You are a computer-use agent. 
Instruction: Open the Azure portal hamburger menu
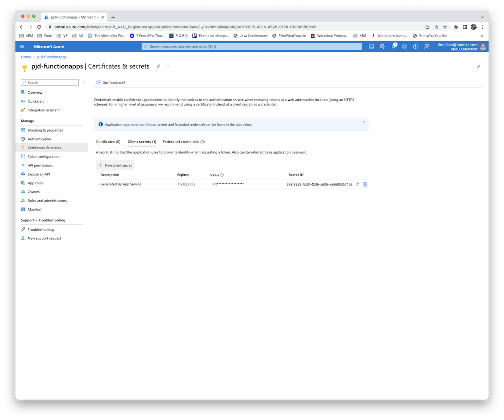[x=22, y=46]
